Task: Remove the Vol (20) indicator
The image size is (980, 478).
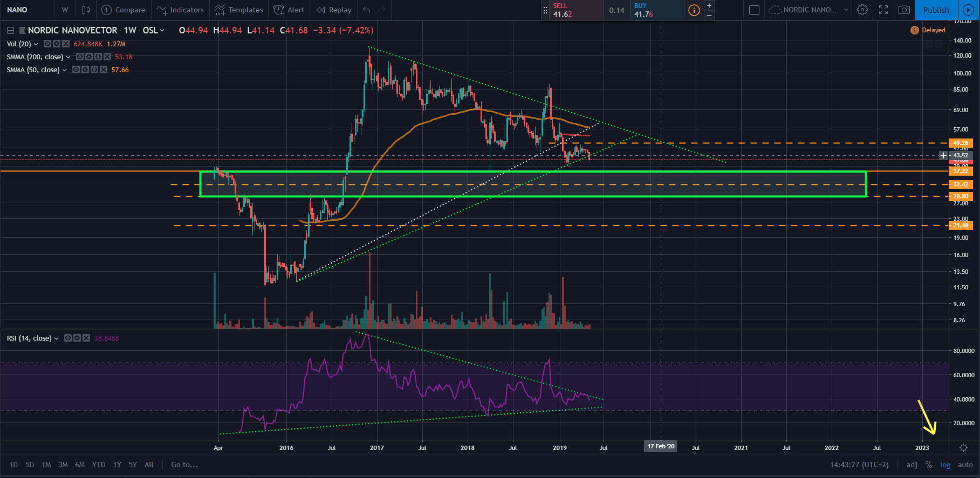Action: coord(66,44)
